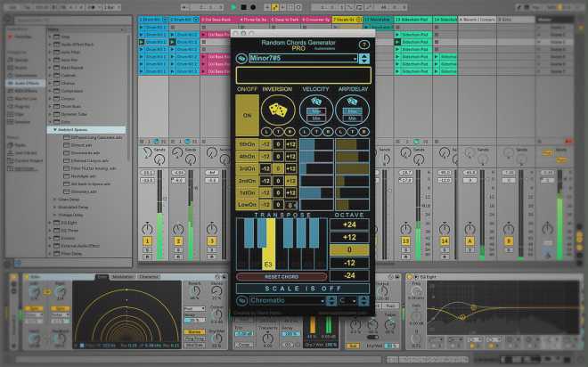Toggle track 14 activator in Ableton mixer
This screenshot has height=367, width=588.
click(445, 241)
